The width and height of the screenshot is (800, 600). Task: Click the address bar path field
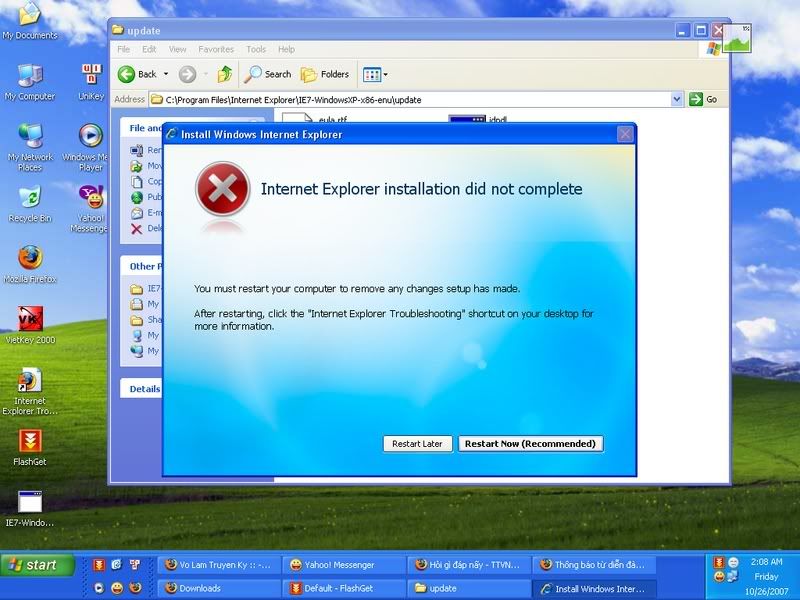(411, 99)
